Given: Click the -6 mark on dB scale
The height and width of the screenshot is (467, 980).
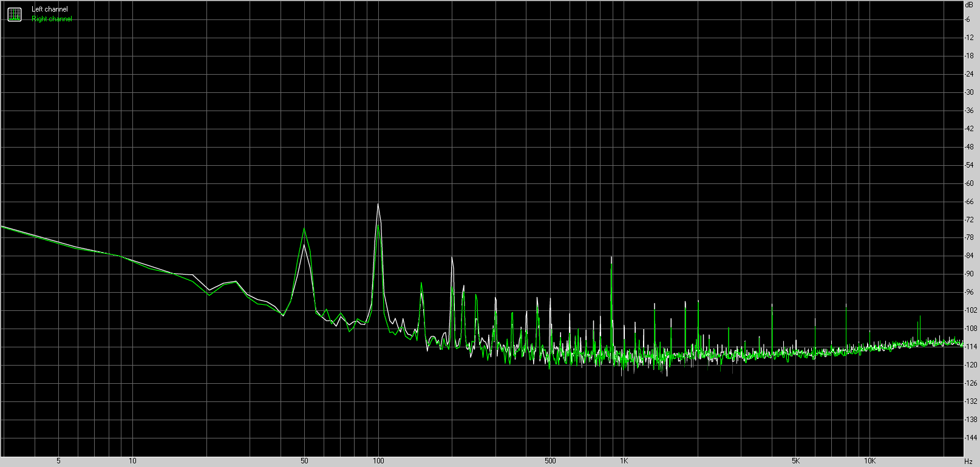Looking at the screenshot, I should tap(968, 19).
